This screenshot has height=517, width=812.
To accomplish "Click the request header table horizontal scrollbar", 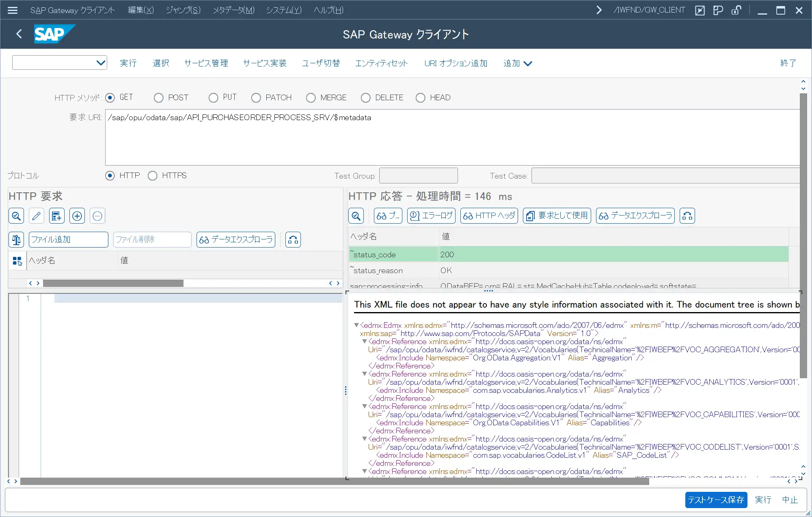I will (113, 283).
